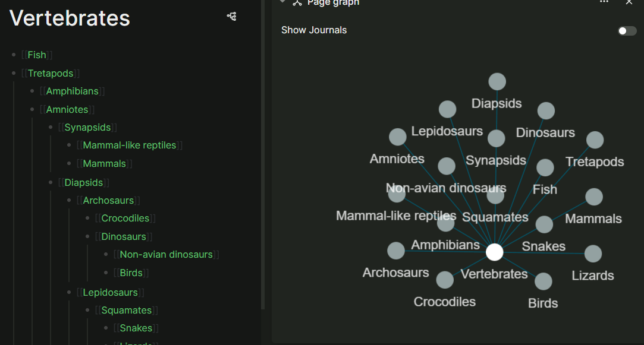This screenshot has height=345, width=644.
Task: Select the Lizards node circle in graph
Action: pyautogui.click(x=593, y=254)
